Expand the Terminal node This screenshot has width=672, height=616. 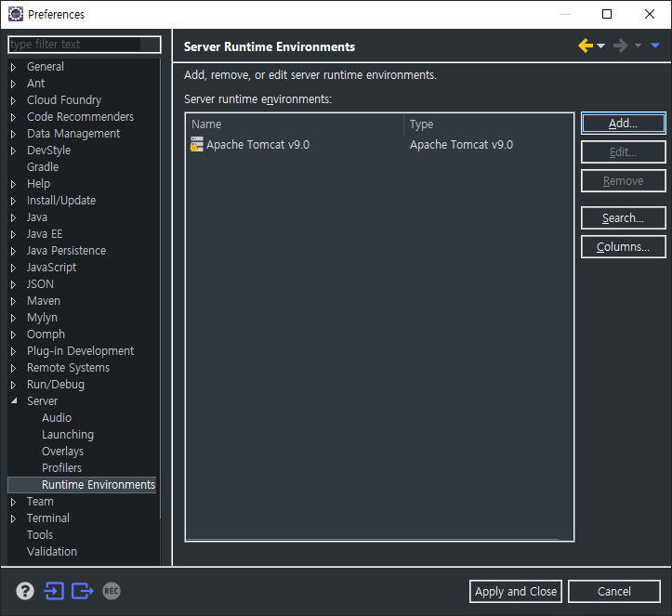click(13, 518)
